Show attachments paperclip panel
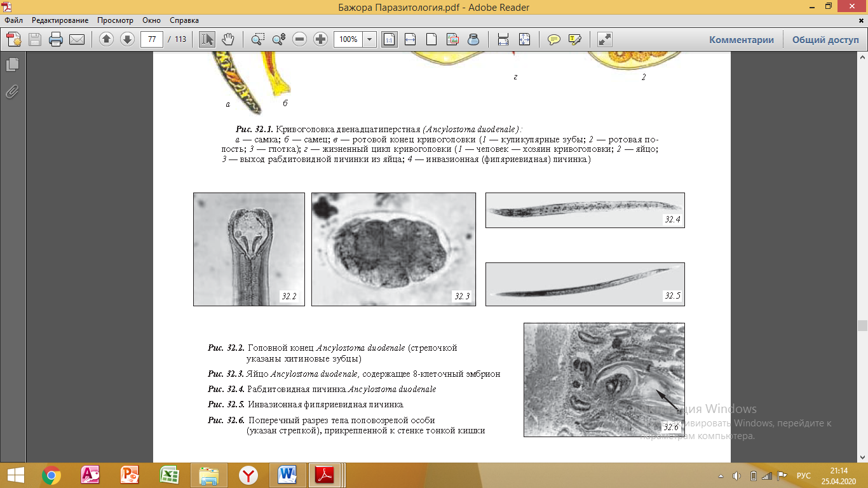The height and width of the screenshot is (488, 868). [12, 92]
